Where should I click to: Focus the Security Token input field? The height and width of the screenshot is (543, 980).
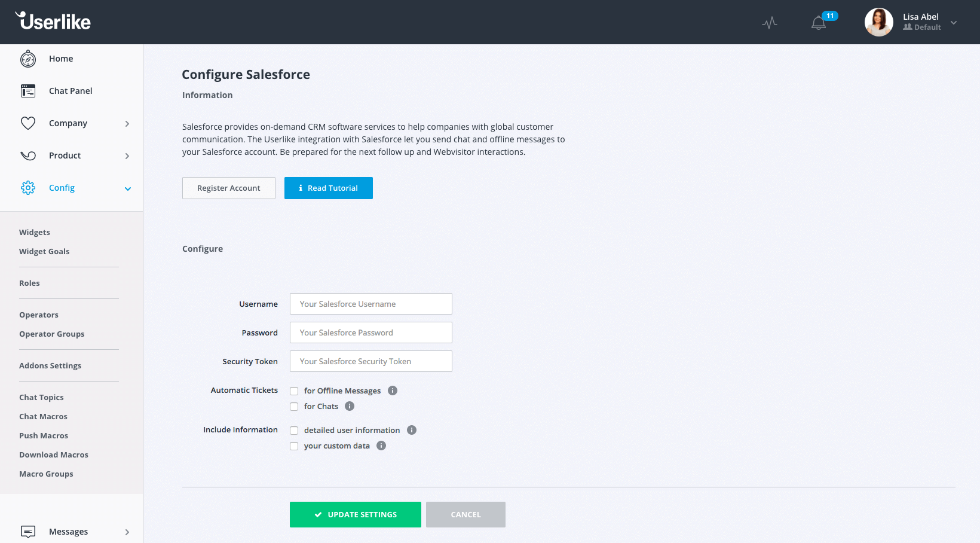click(x=370, y=361)
